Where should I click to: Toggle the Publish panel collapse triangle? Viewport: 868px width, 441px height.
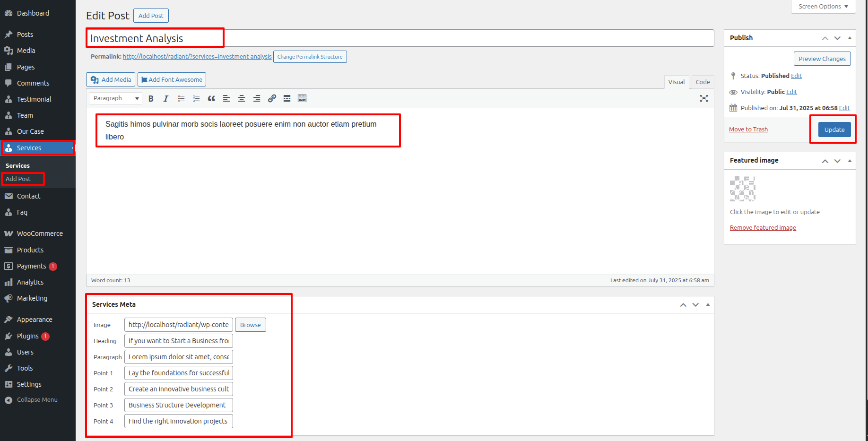850,38
